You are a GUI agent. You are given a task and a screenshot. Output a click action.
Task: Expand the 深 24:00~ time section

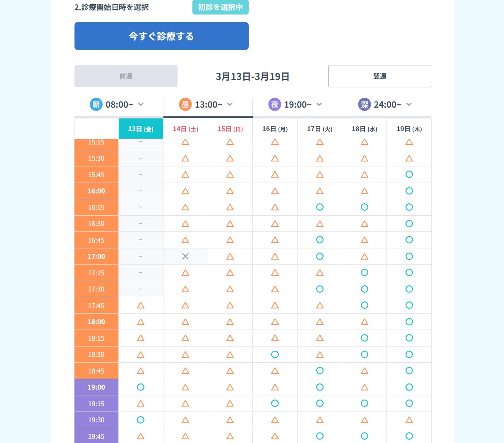click(x=409, y=104)
